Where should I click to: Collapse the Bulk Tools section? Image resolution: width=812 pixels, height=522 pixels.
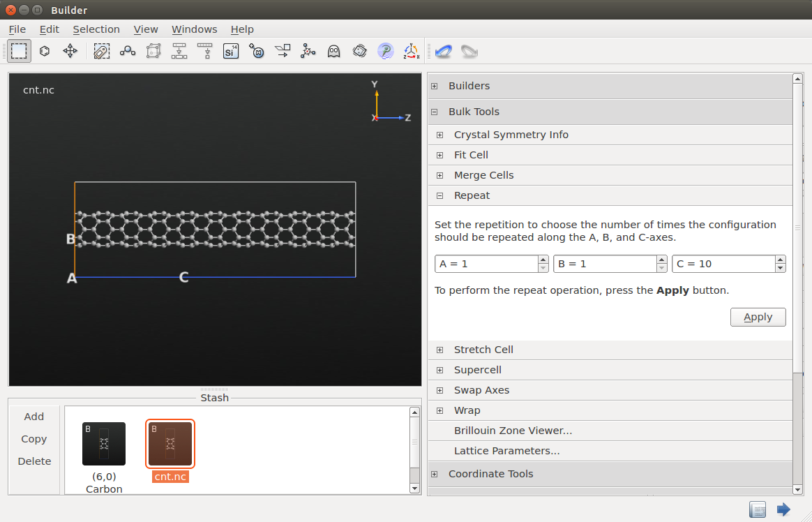[x=435, y=112]
